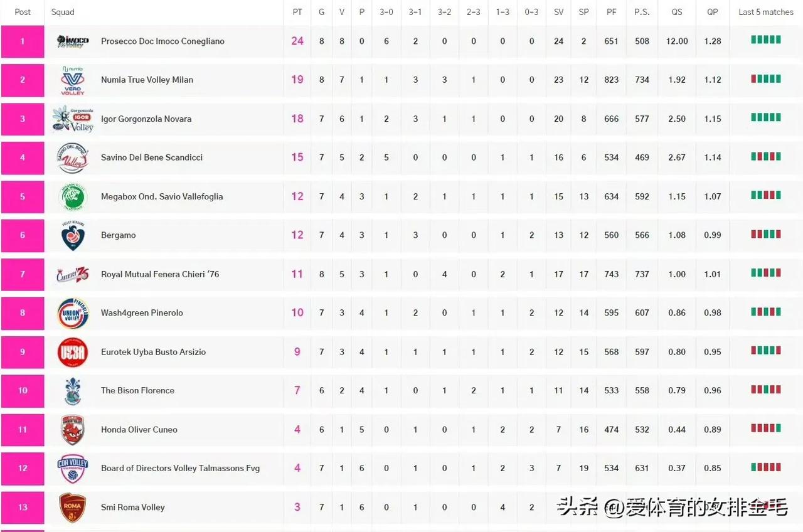The width and height of the screenshot is (803, 532).
Task: View Bison Florence's last 5 matches indicator
Action: click(x=766, y=389)
